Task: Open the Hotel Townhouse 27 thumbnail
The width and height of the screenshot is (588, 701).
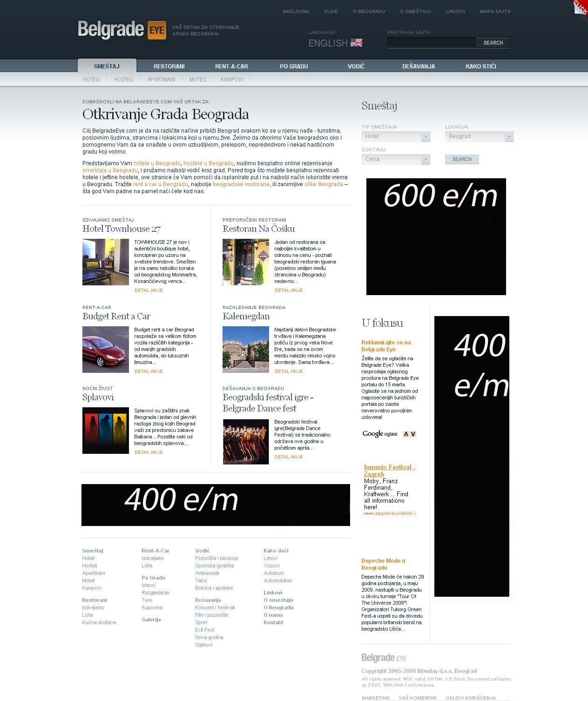Action: 106,262
